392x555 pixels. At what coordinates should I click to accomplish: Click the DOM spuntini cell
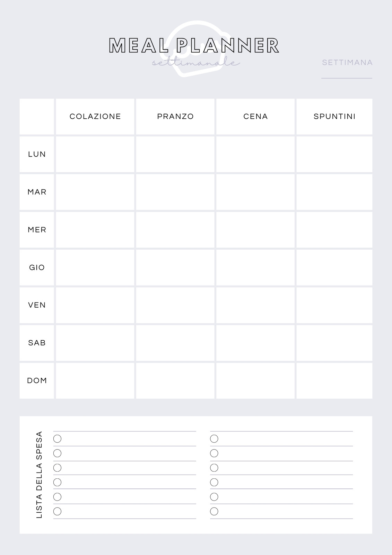pos(334,381)
